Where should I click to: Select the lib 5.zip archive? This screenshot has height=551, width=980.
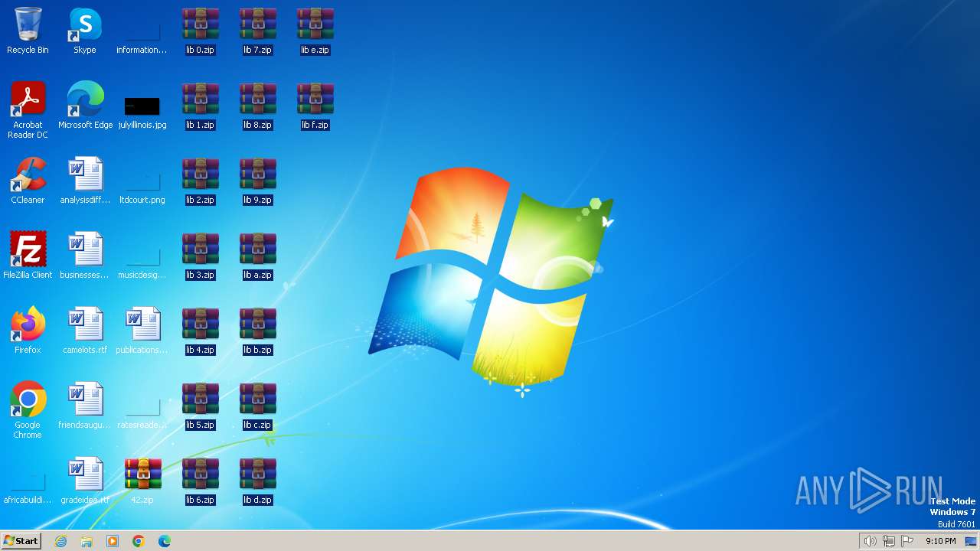coord(200,406)
